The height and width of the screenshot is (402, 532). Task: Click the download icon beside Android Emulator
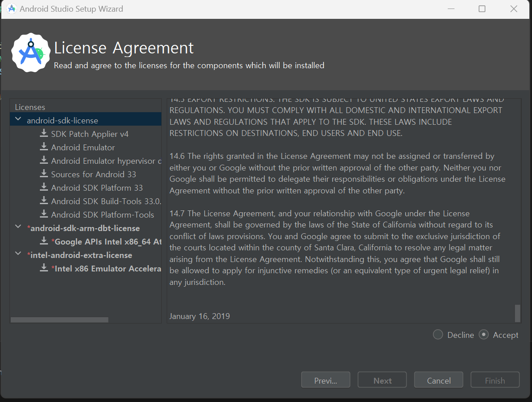(44, 147)
